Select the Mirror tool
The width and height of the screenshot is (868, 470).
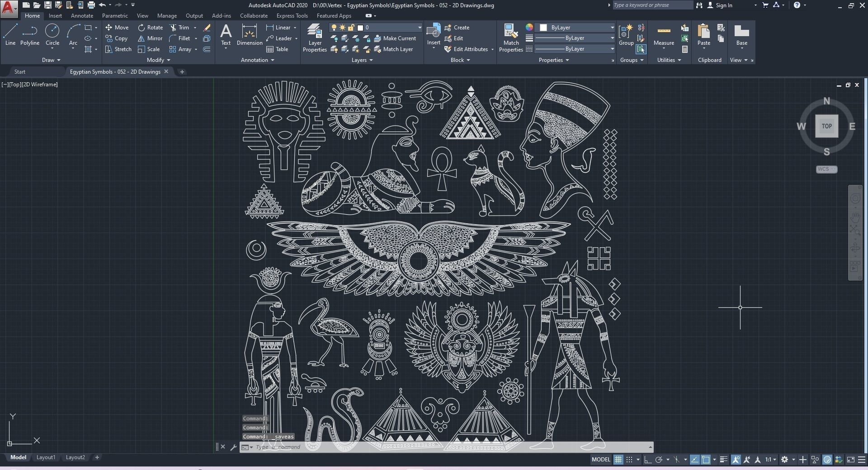[x=150, y=38]
